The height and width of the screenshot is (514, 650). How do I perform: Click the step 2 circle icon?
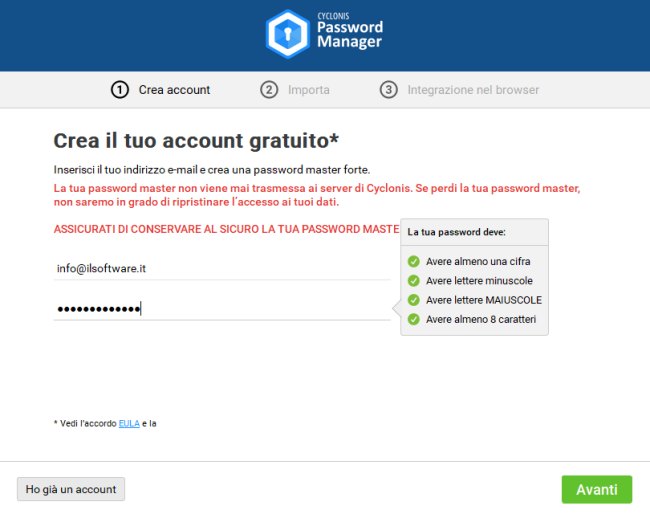pyautogui.click(x=269, y=90)
